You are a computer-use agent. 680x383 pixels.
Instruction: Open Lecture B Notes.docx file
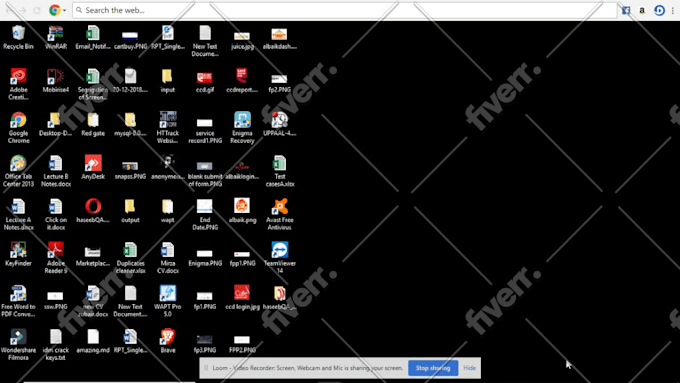(56, 171)
